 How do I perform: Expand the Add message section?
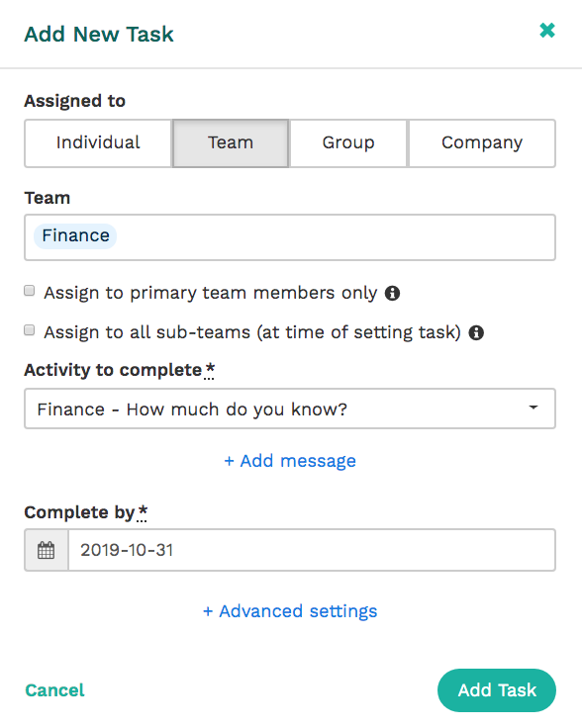pos(290,461)
